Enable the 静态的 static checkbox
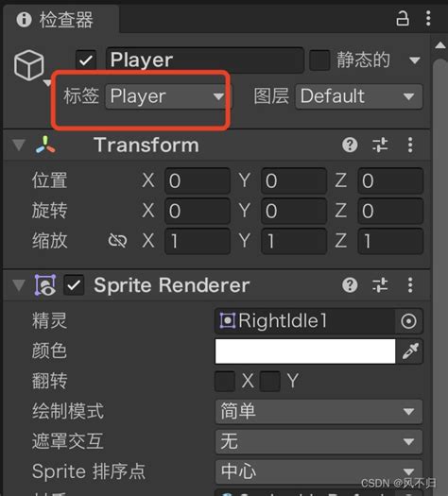The height and width of the screenshot is (496, 448). click(319, 60)
